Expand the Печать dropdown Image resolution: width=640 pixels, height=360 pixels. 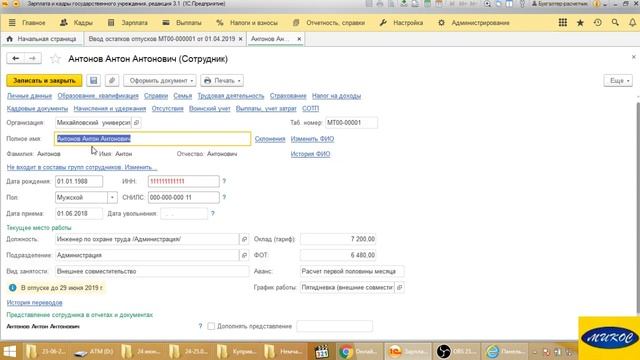click(222, 80)
